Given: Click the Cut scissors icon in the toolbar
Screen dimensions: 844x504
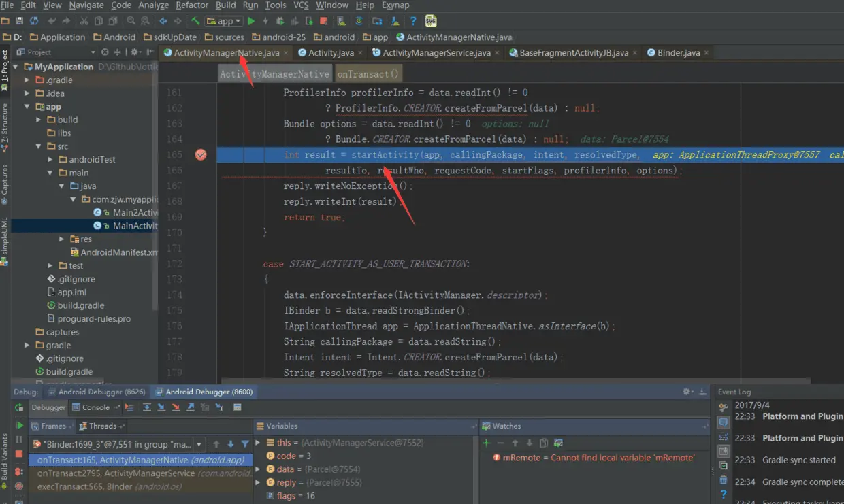Looking at the screenshot, I should [x=83, y=21].
